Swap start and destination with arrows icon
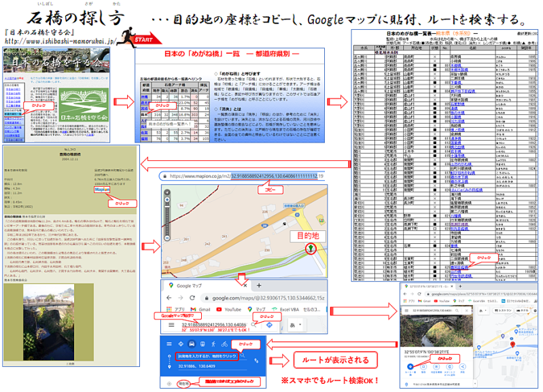The image size is (543, 392). click(256, 361)
